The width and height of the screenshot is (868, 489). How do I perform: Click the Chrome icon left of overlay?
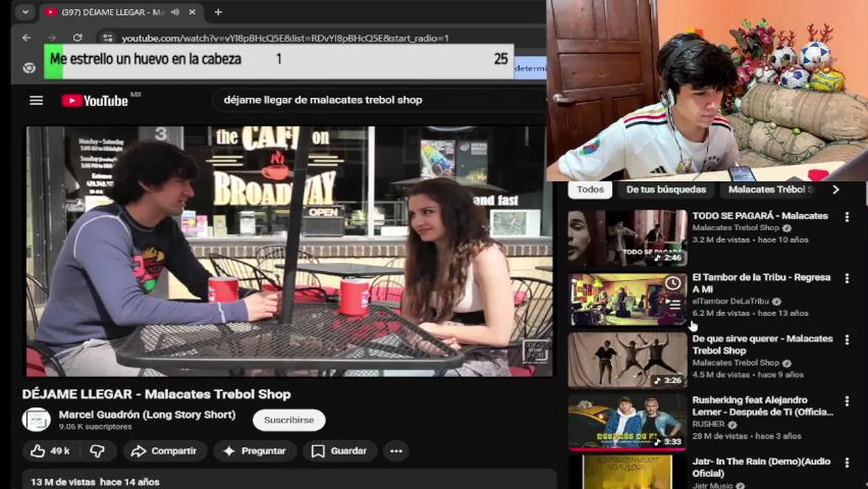[x=29, y=68]
